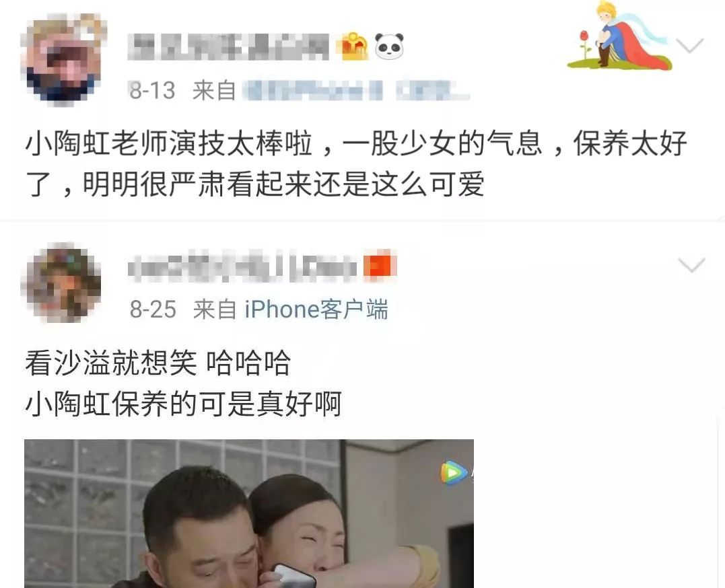The image size is (725, 588).
Task: Open the second commenter's avatar
Action: click(x=63, y=283)
